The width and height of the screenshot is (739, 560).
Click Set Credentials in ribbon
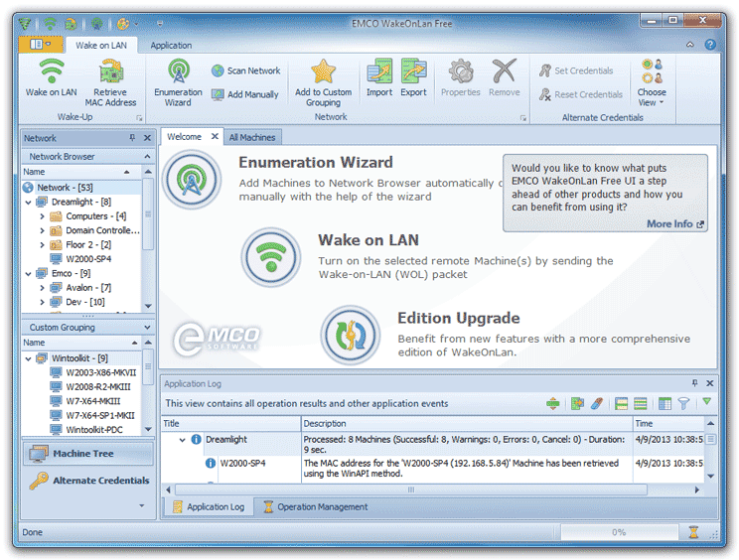point(576,70)
